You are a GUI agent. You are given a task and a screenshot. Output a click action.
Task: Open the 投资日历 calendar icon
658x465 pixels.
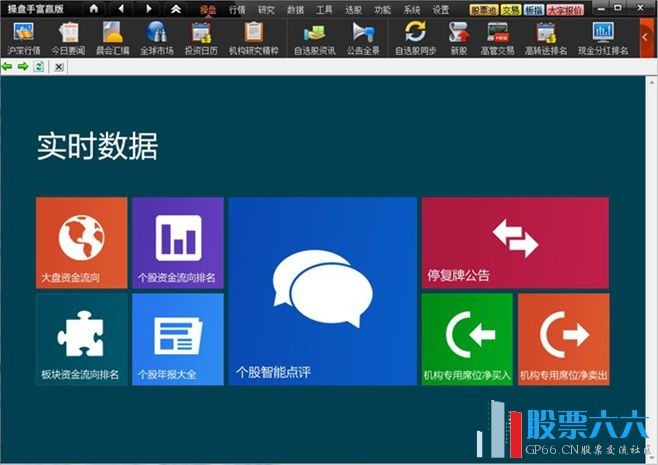[200, 38]
